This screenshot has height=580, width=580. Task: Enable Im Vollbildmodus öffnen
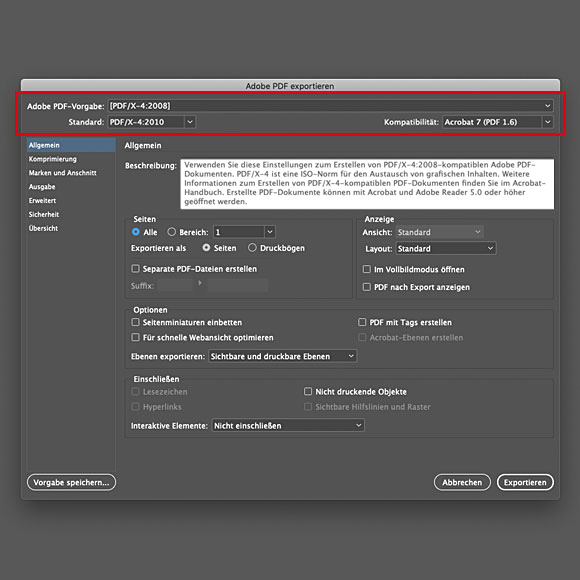point(367,269)
